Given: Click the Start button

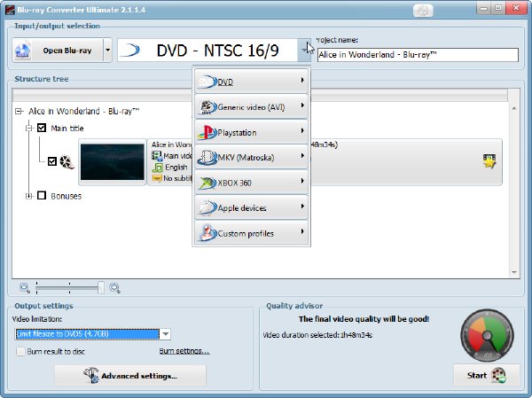Looking at the screenshot, I should (x=486, y=375).
